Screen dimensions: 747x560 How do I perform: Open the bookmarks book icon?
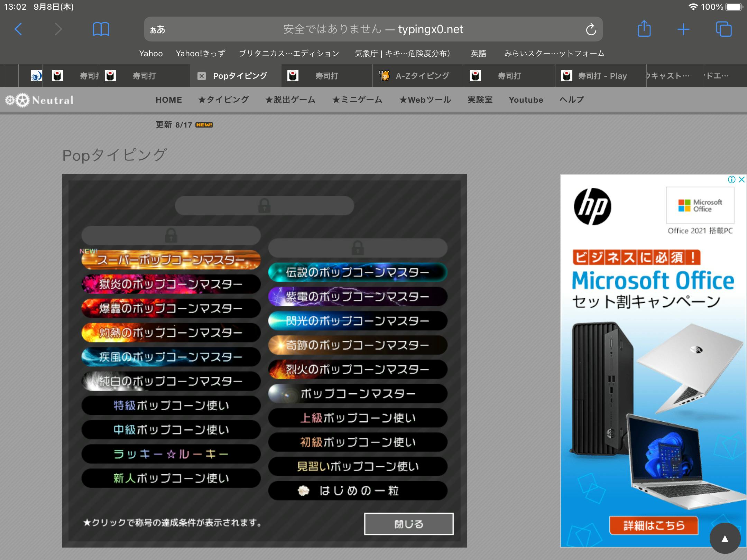[101, 29]
